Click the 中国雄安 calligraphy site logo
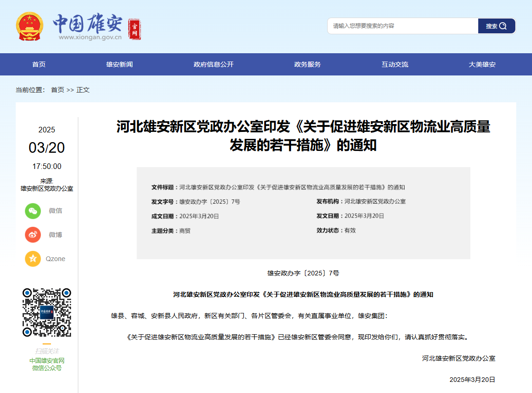This screenshot has height=393, width=532. pyautogui.click(x=87, y=23)
